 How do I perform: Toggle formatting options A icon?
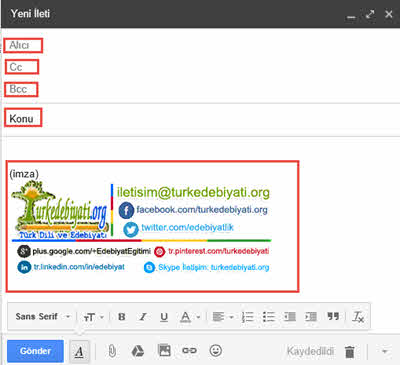79,351
